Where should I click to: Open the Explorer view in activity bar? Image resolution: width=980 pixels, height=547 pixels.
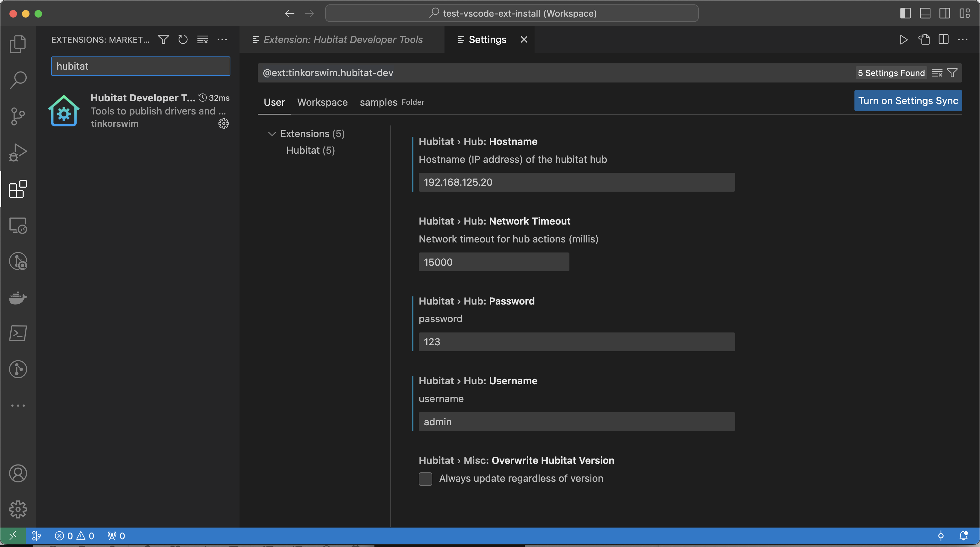[x=18, y=44]
